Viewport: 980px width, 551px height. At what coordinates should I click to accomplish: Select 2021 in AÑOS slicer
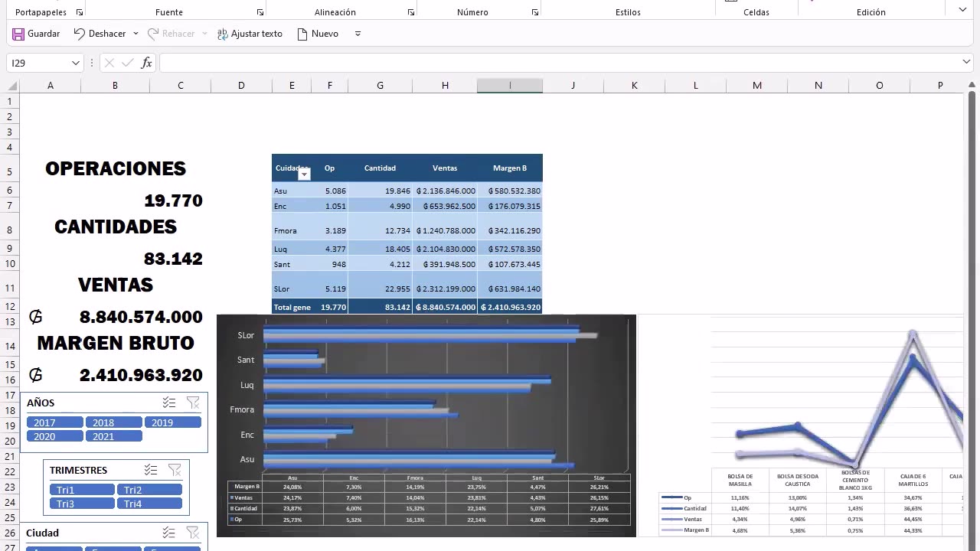114,436
